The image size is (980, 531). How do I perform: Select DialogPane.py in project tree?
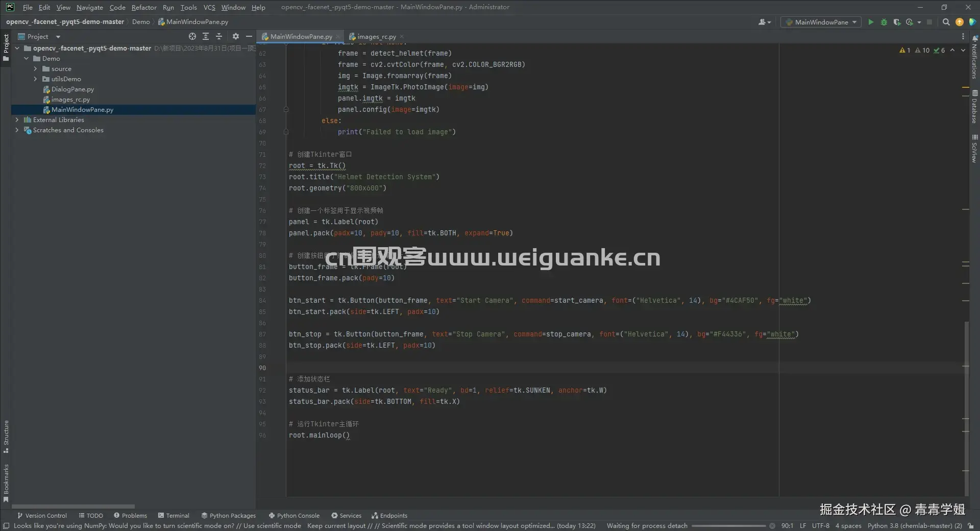(x=72, y=89)
